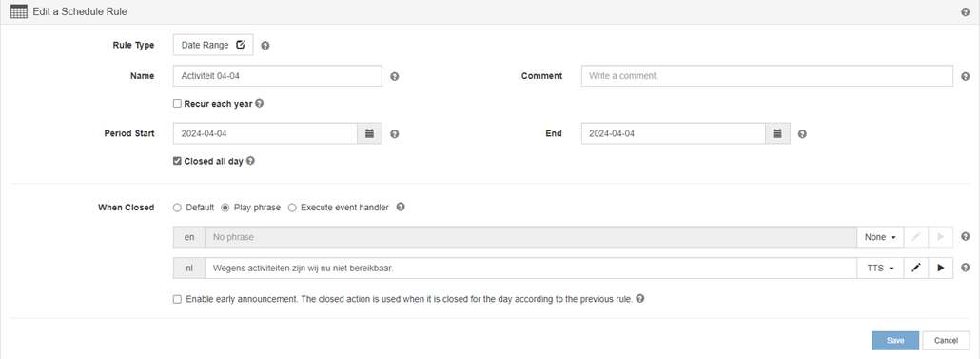The height and width of the screenshot is (359, 980).
Task: Show help for Closed all day
Action: point(250,161)
